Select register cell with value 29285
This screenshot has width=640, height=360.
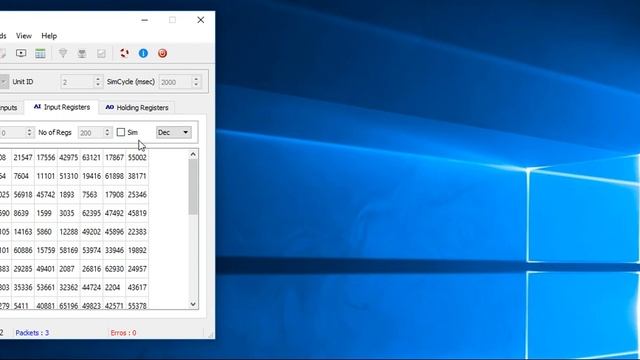23,269
